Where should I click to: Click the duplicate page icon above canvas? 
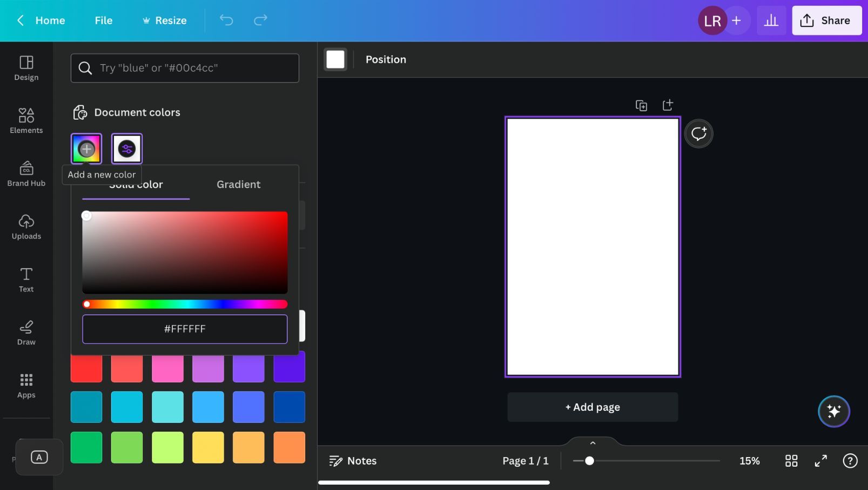[641, 105]
